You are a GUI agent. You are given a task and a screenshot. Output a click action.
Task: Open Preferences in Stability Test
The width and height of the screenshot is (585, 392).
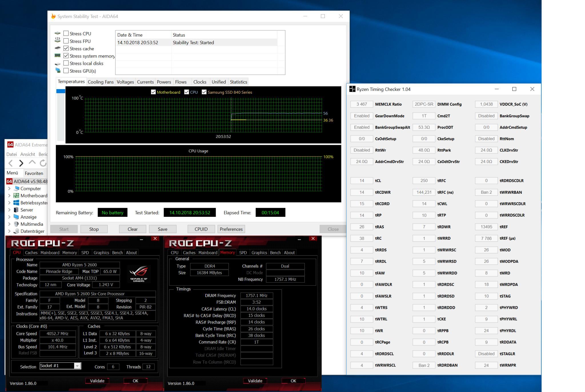(231, 229)
